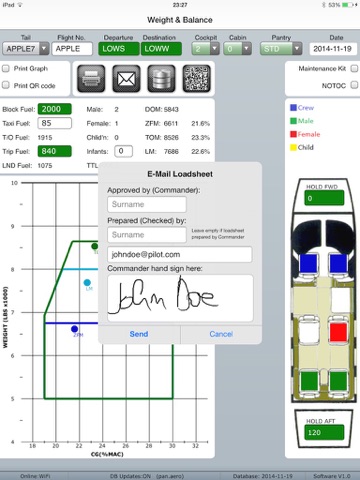360x480 pixels.
Task: Tap the QR code icon button
Action: click(197, 79)
